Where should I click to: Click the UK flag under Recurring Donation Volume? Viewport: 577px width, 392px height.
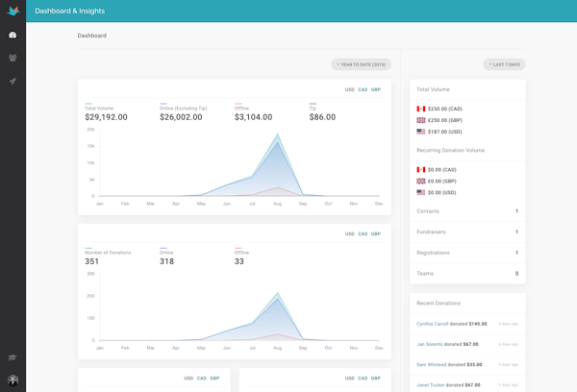coord(420,181)
